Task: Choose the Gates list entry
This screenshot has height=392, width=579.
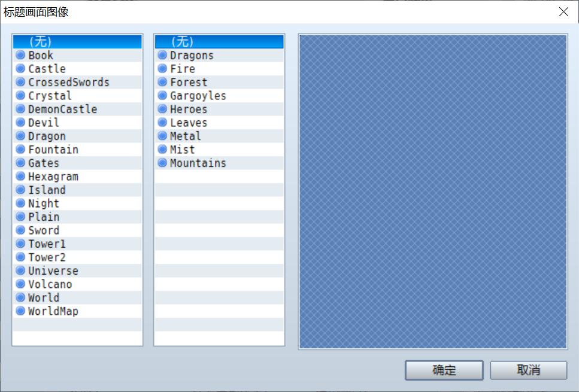Action: point(77,163)
